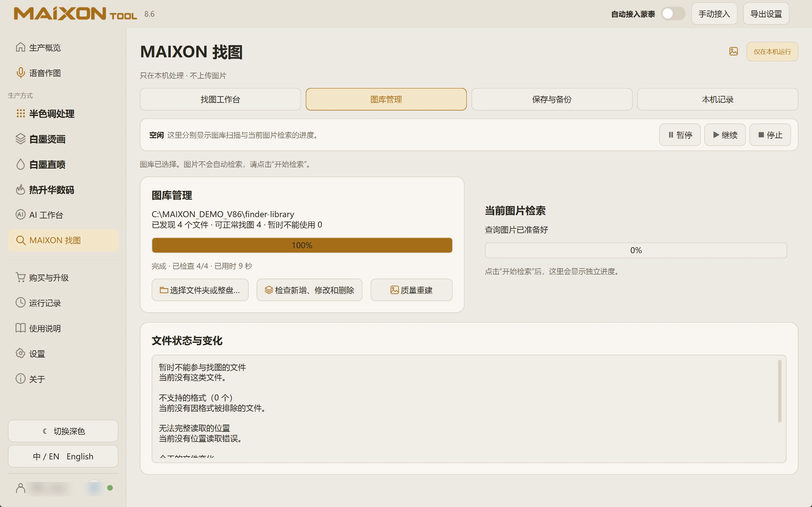
Task: Click 质量重建 button
Action: 411,290
